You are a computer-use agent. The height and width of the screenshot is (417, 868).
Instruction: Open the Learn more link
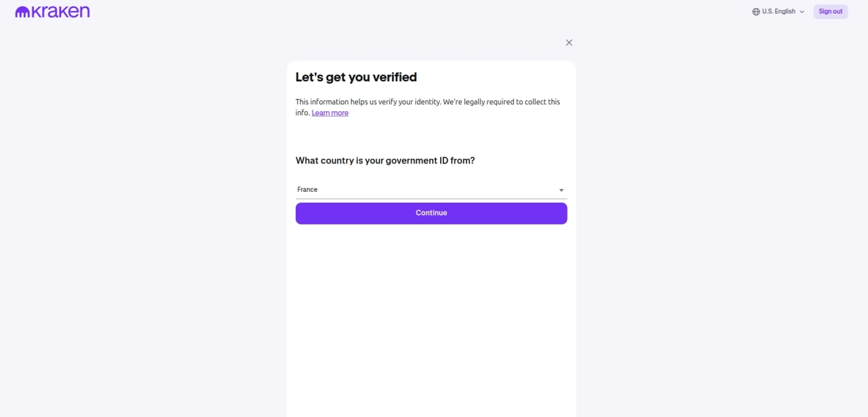tap(330, 113)
